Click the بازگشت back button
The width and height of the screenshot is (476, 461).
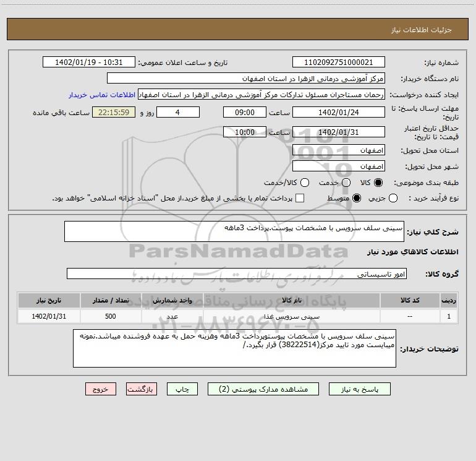[142, 389]
